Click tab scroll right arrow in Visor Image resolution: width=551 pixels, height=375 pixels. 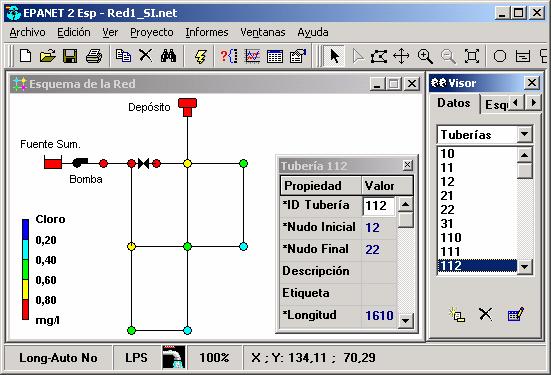[x=533, y=103]
